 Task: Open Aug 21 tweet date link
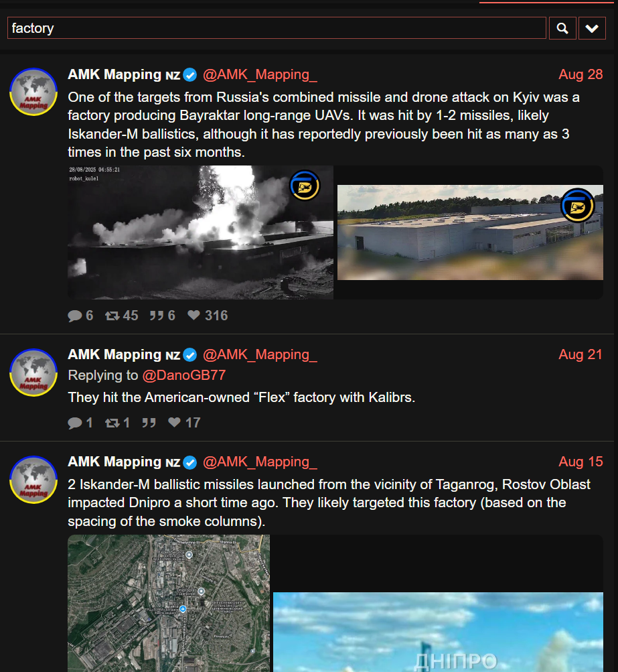coord(581,354)
